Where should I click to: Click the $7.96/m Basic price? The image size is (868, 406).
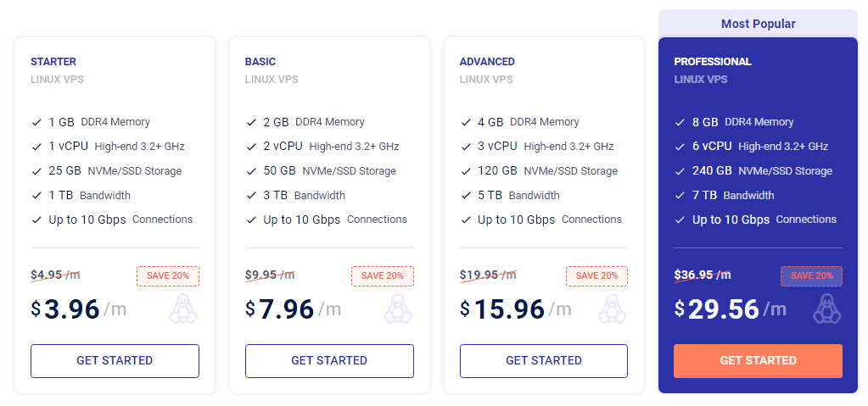click(x=294, y=309)
